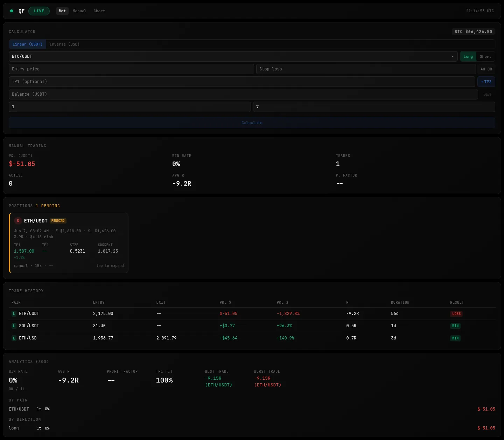Image resolution: width=504 pixels, height=440 pixels.
Task: Open the Chart tab
Action: coord(99,11)
